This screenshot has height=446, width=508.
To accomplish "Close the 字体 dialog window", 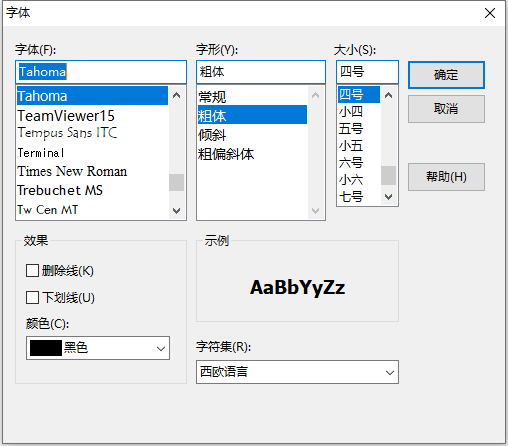I will coord(490,13).
